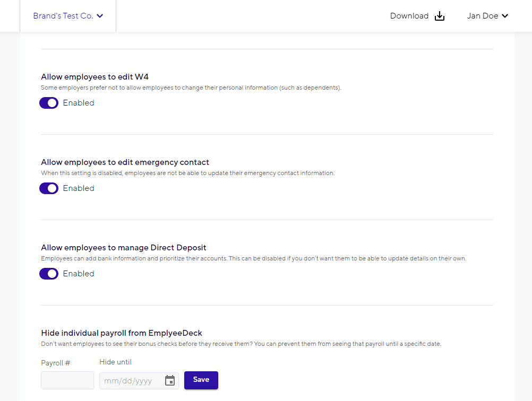The width and height of the screenshot is (532, 401).
Task: Select the Allow employees to edit W4 heading
Action: point(95,77)
